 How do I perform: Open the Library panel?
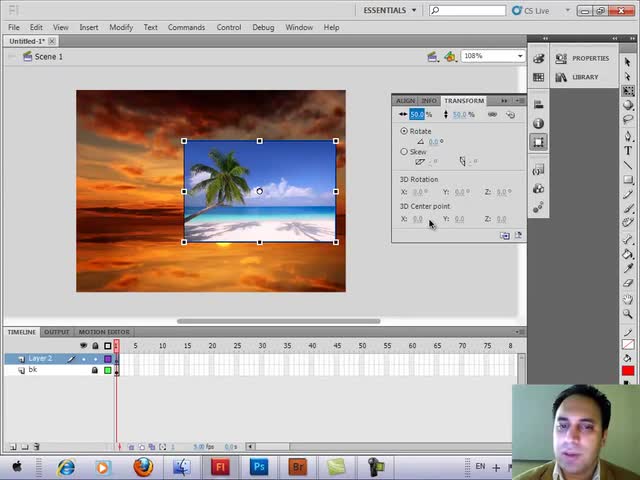585,77
